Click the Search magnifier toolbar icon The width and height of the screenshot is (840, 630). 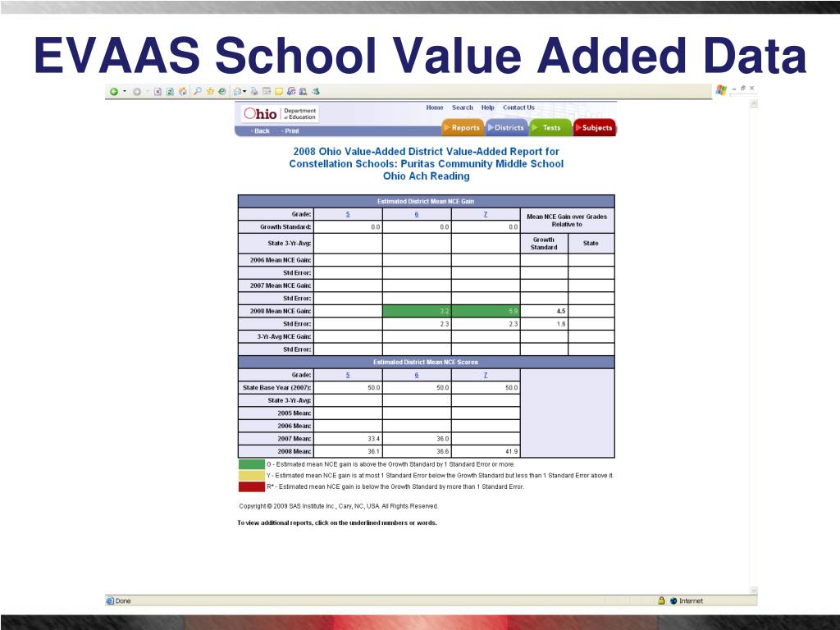click(198, 91)
